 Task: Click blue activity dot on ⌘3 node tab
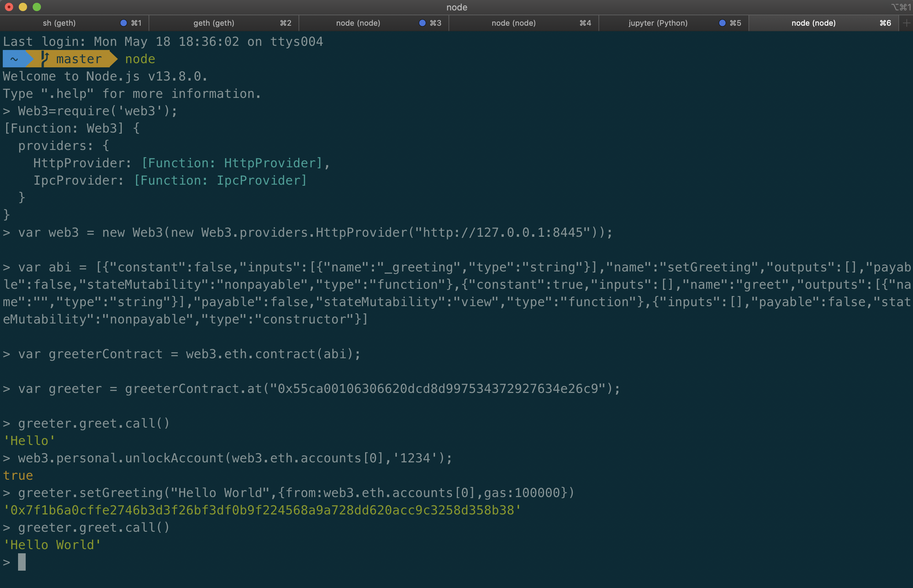coord(422,23)
